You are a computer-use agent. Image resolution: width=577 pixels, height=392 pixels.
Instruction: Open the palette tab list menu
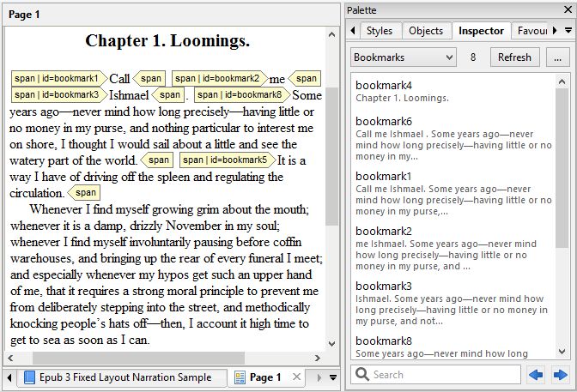567,31
